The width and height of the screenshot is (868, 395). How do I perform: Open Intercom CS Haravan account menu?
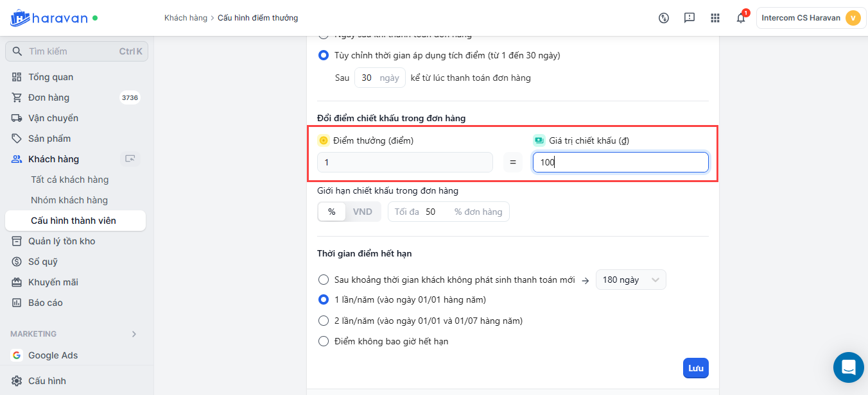tap(810, 18)
